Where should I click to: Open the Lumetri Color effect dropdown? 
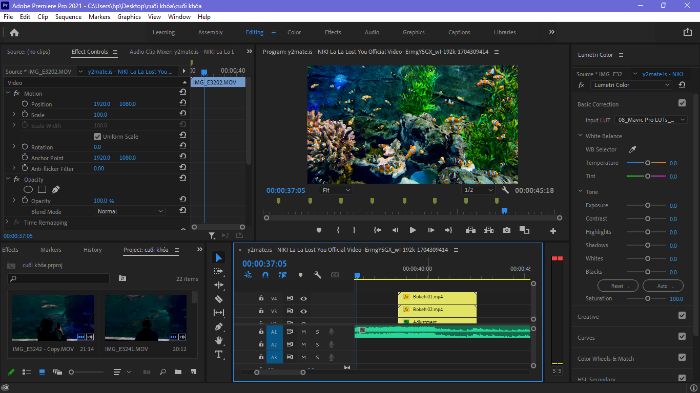point(631,85)
